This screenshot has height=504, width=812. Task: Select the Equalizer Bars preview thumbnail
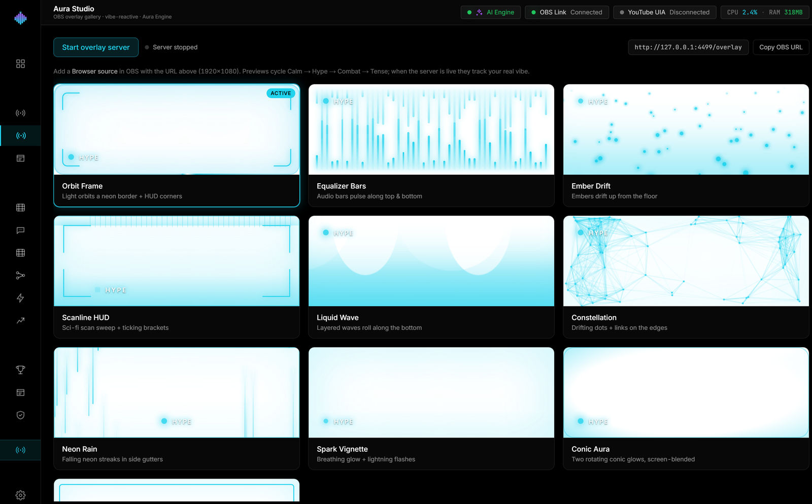pos(431,129)
